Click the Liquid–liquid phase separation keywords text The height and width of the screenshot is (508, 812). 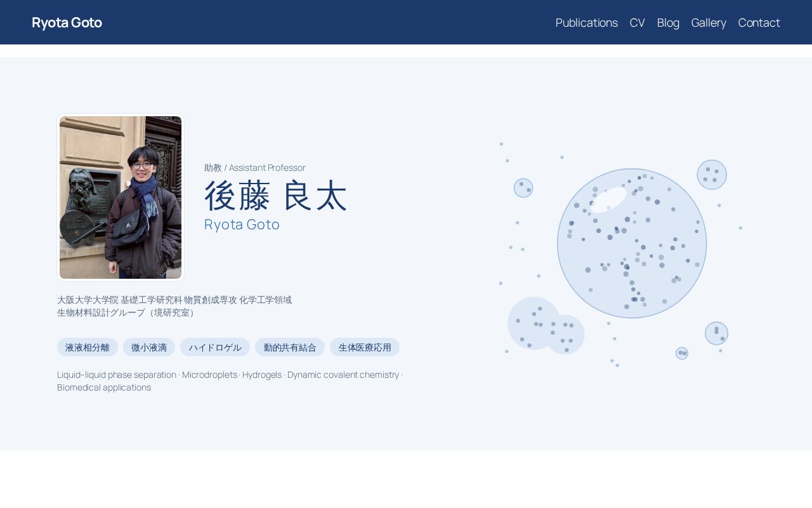230,381
